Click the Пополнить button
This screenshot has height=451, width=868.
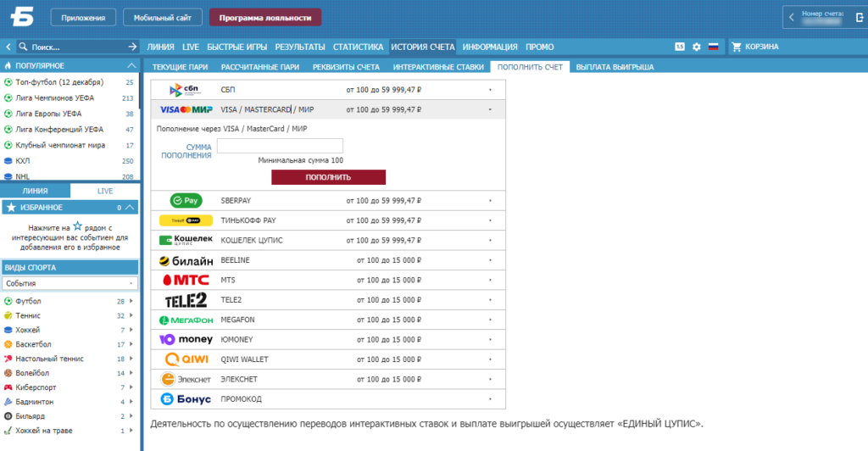[x=328, y=177]
